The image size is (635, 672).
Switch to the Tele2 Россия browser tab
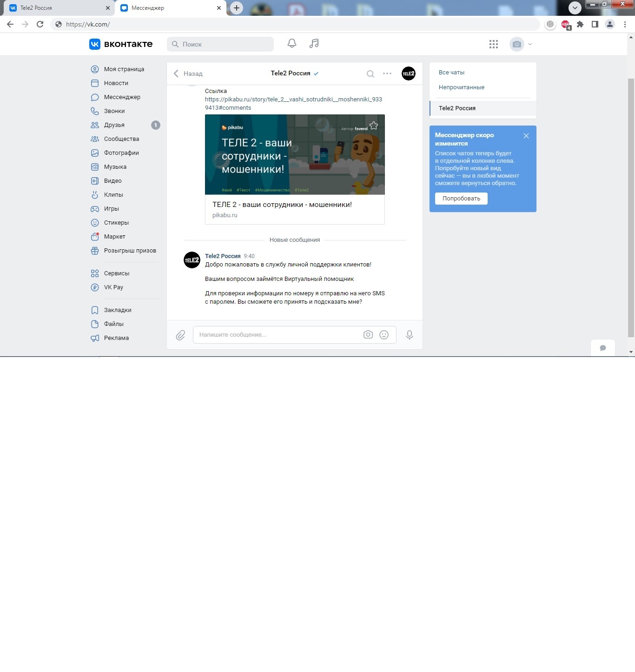[x=59, y=8]
